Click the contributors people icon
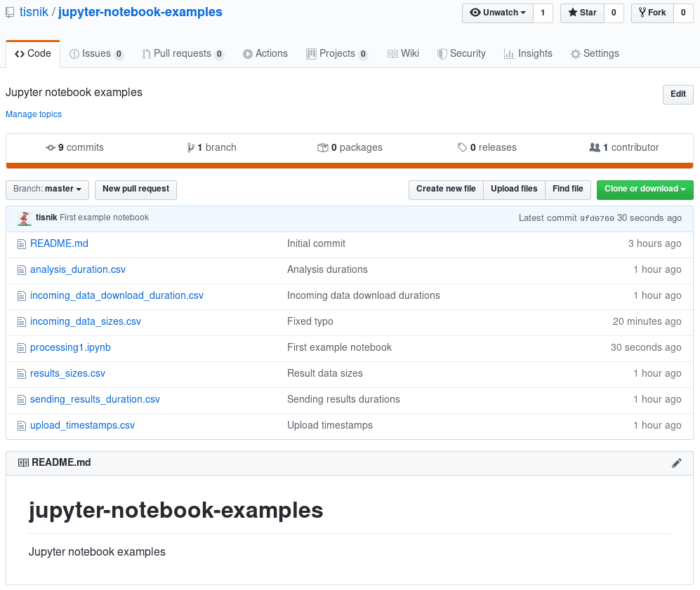The width and height of the screenshot is (700, 590). [595, 148]
